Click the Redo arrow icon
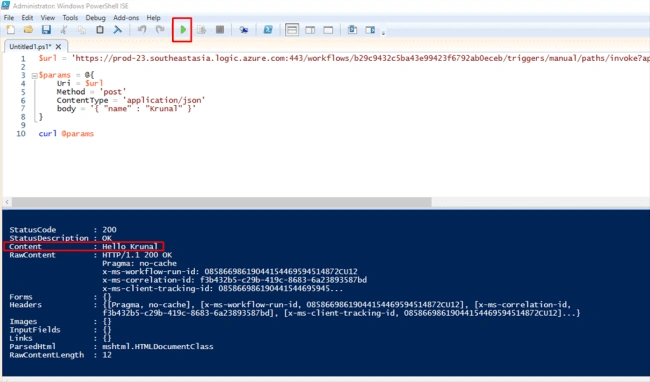This screenshot has height=382, width=650. point(160,30)
